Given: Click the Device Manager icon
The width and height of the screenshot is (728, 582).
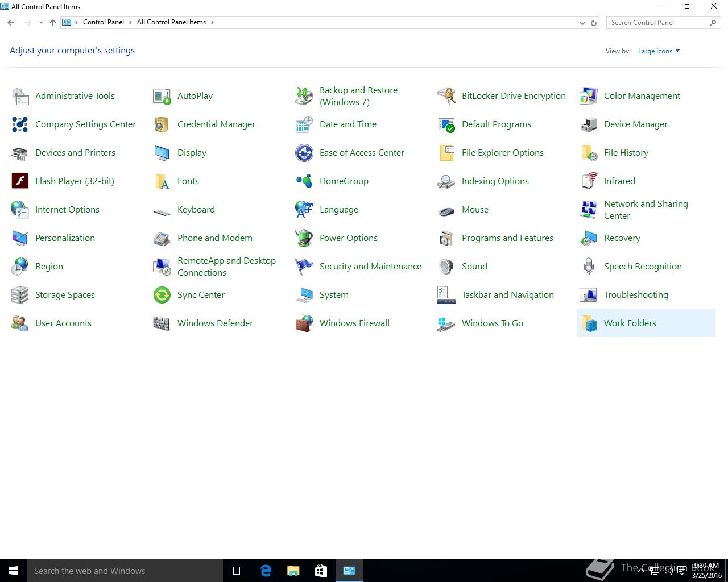Looking at the screenshot, I should (589, 124).
